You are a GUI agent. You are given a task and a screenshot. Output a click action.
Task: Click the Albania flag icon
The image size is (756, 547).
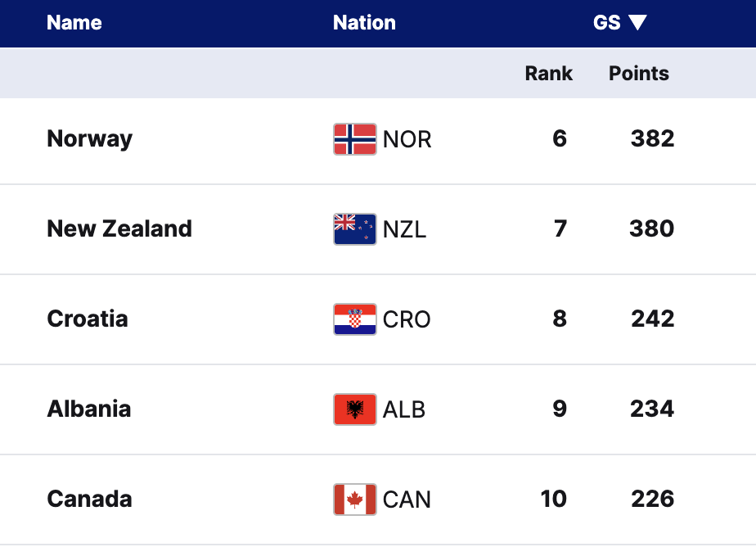pos(355,409)
